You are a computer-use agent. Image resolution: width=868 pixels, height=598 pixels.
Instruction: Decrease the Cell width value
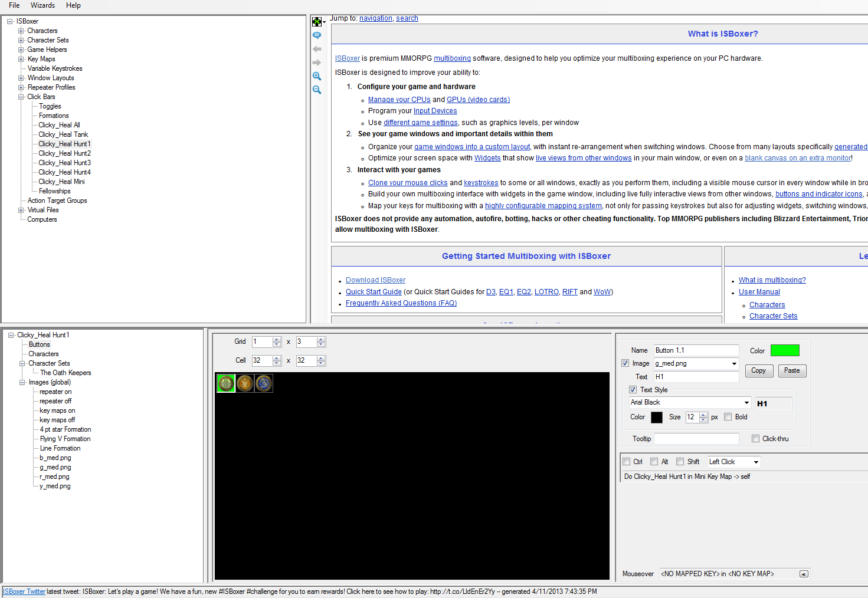click(x=277, y=363)
